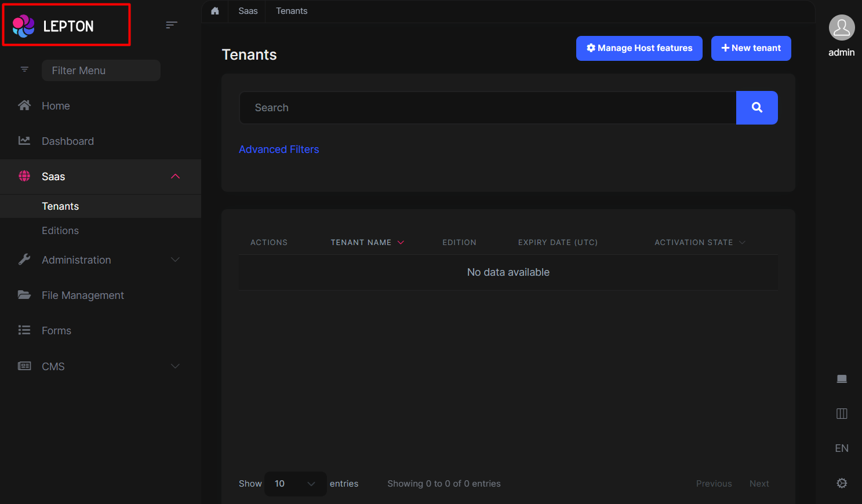
Task: Select the Dashboard icon in the sidebar
Action: pos(24,140)
